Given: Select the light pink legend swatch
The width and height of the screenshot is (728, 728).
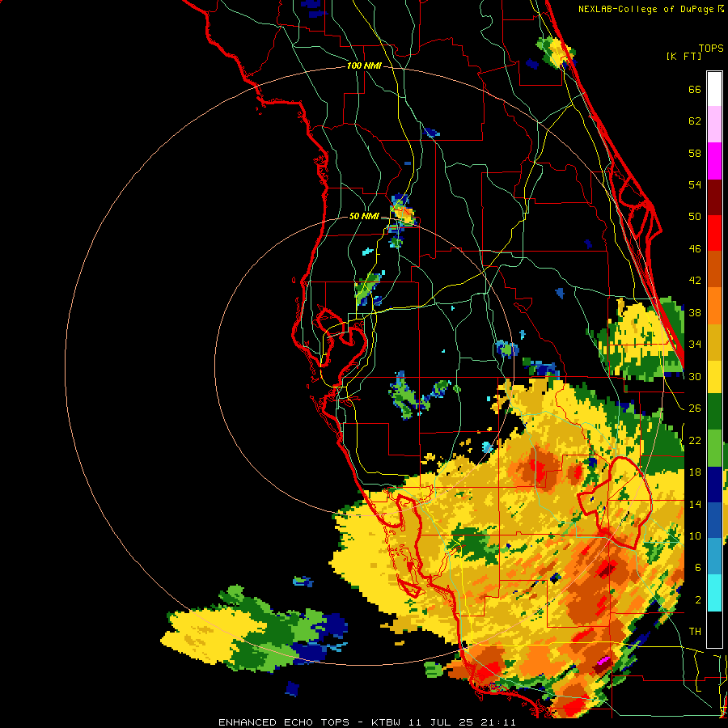Looking at the screenshot, I should coord(714,124).
